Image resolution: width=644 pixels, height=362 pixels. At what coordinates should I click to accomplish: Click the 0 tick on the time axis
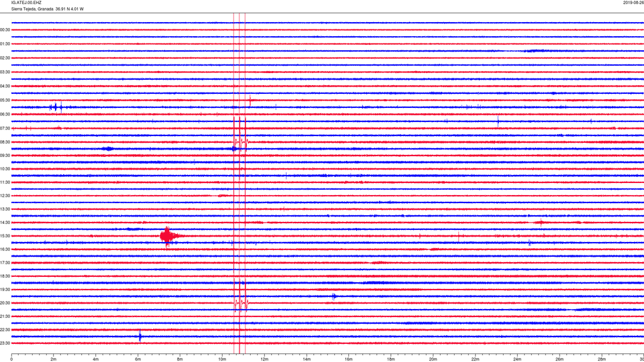coord(11,359)
